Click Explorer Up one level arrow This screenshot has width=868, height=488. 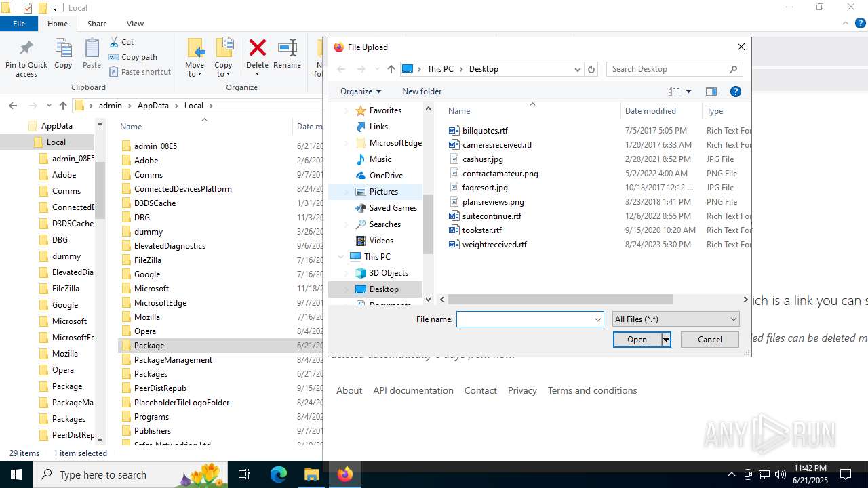point(63,106)
